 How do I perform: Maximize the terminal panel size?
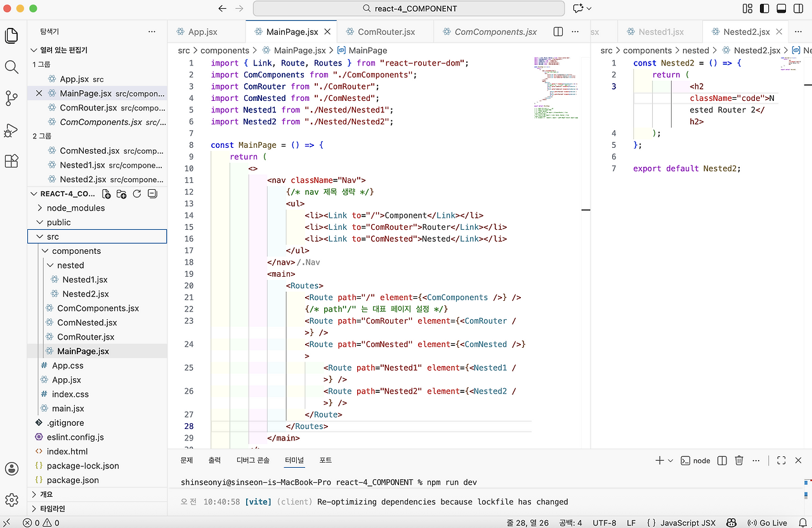click(781, 461)
